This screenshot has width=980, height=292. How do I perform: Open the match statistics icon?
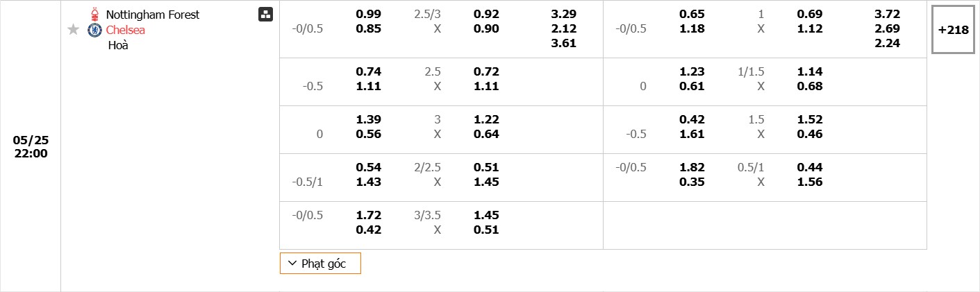[265, 15]
